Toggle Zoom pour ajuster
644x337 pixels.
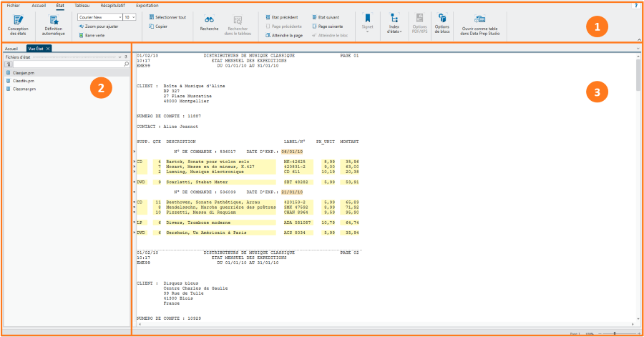pos(98,26)
